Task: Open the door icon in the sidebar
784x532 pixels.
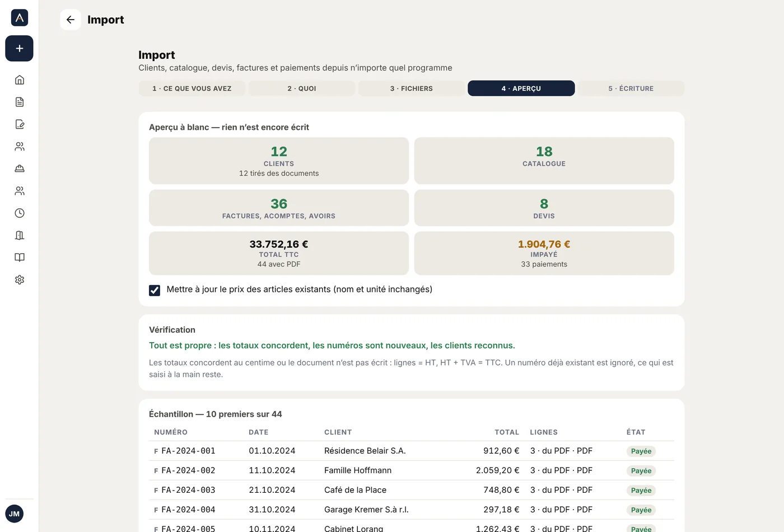Action: tap(20, 235)
